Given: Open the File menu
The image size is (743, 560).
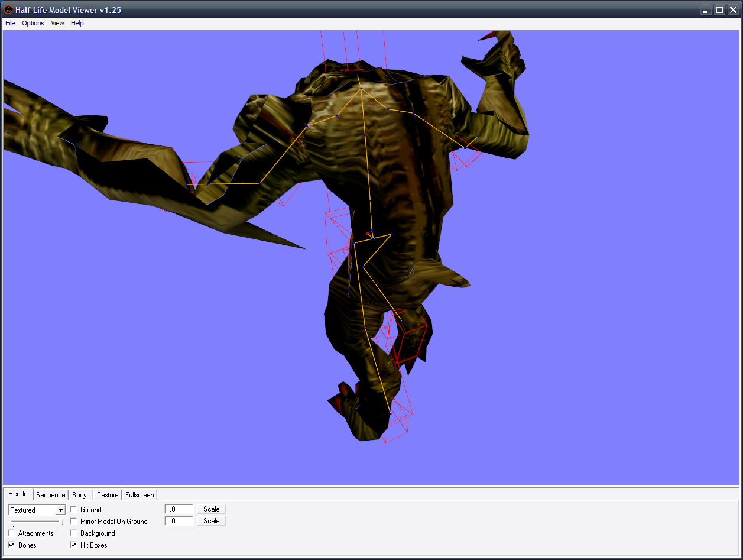Looking at the screenshot, I should pos(10,23).
